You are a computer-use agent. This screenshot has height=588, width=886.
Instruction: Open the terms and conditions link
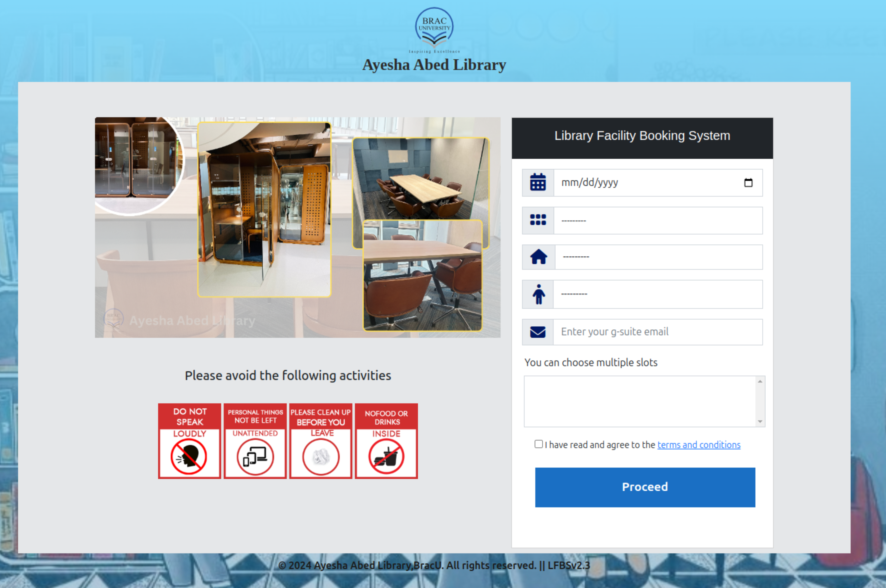pos(699,445)
